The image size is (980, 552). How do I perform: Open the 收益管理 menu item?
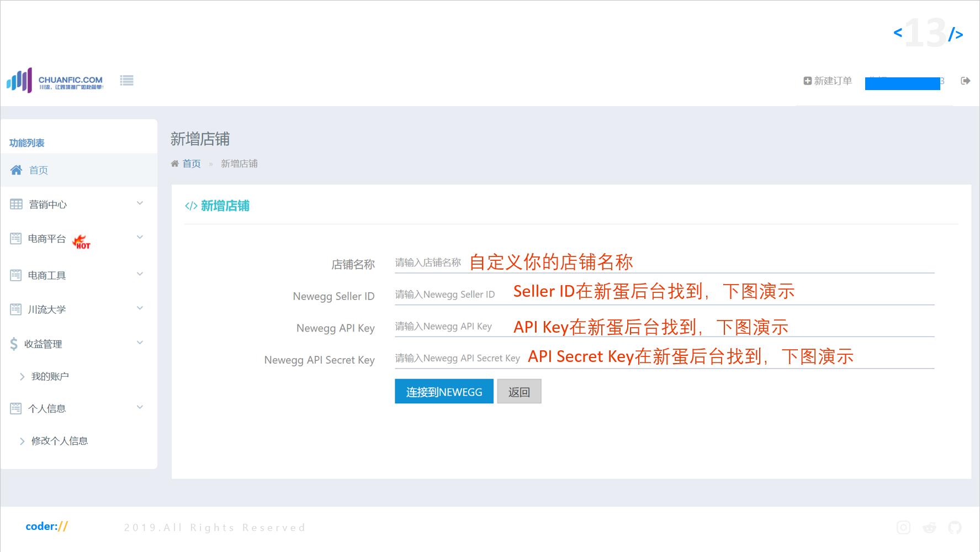click(x=79, y=344)
